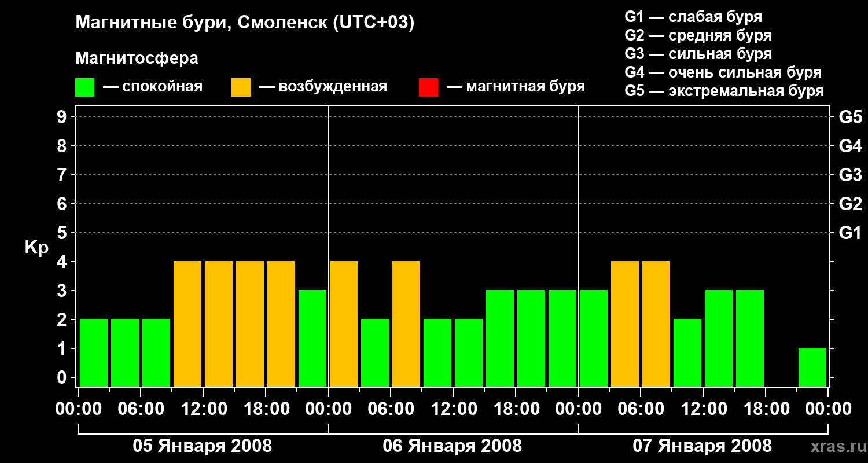Click the 00:00–03:00 green bar on 07 Января
Viewport: 868px width, 463px height.
594,338
